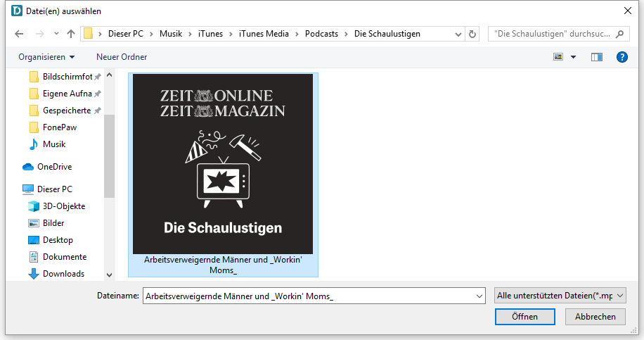Click the sidebar scroll up arrow
Viewport: 644px width, 340px height.
click(109, 75)
